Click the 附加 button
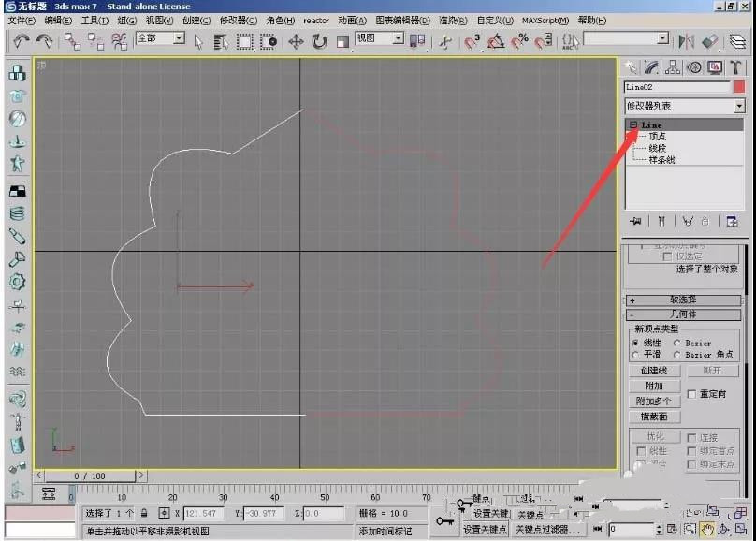The width and height of the screenshot is (756, 541). (654, 386)
